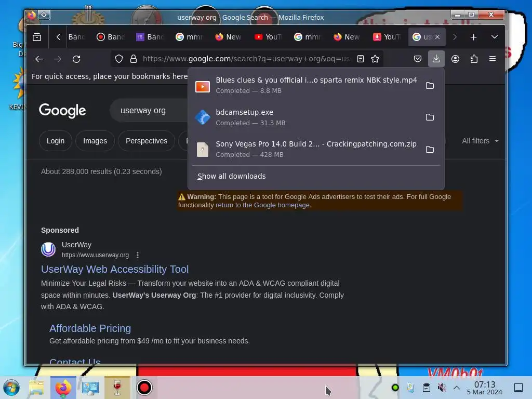Switch to the Bandicam tab with purple icon
The height and width of the screenshot is (399, 532).
(x=150, y=37)
